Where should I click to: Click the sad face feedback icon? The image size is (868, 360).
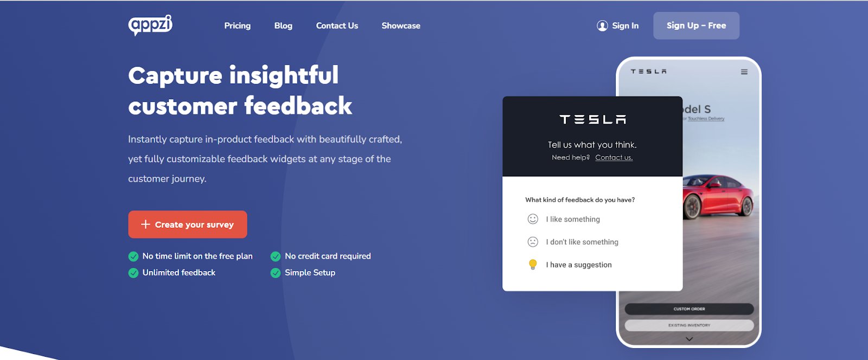click(x=533, y=242)
